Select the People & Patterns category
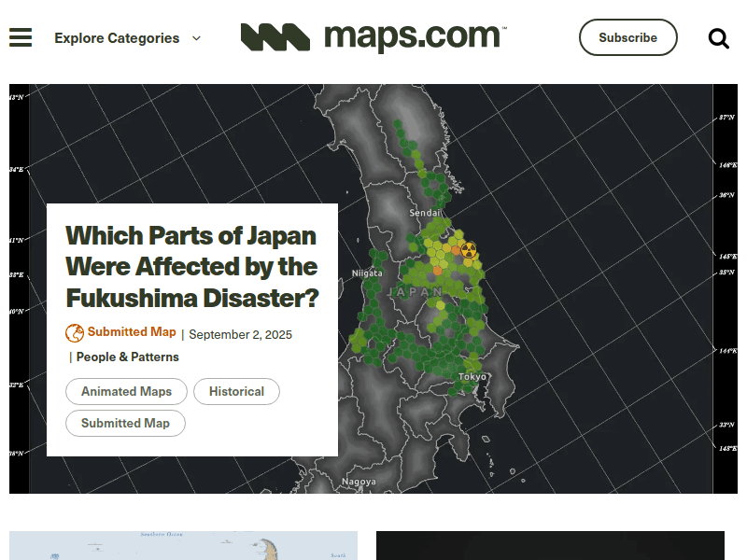The height and width of the screenshot is (560, 747). (x=128, y=357)
